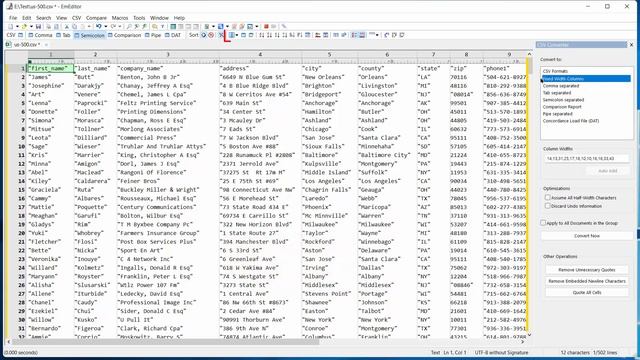640x360 pixels.
Task: Click the Save disk icon
Action: (38, 27)
